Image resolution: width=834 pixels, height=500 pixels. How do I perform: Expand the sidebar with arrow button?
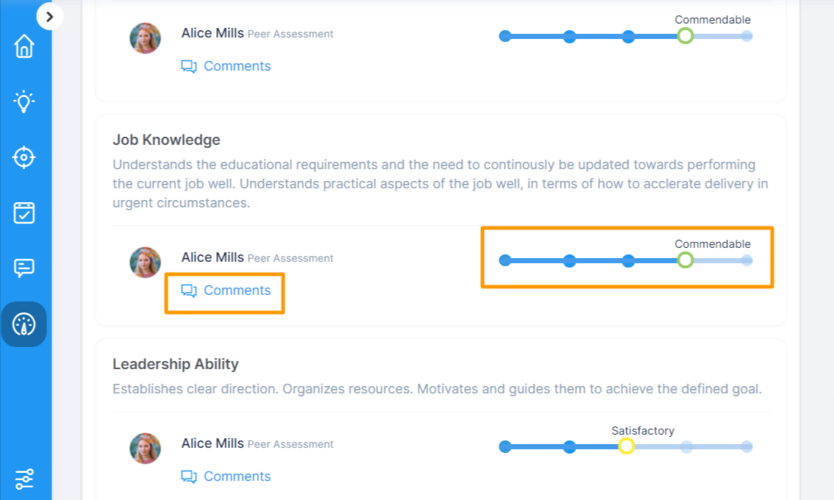(x=50, y=17)
